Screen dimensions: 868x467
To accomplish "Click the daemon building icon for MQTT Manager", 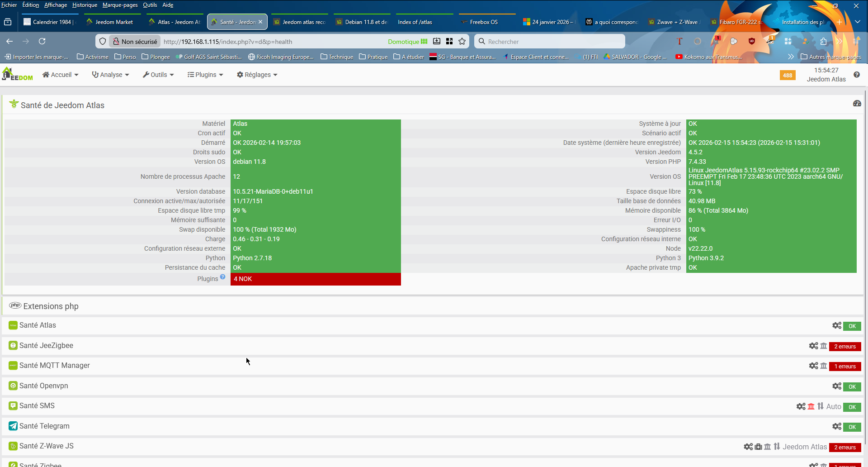I will click(824, 366).
